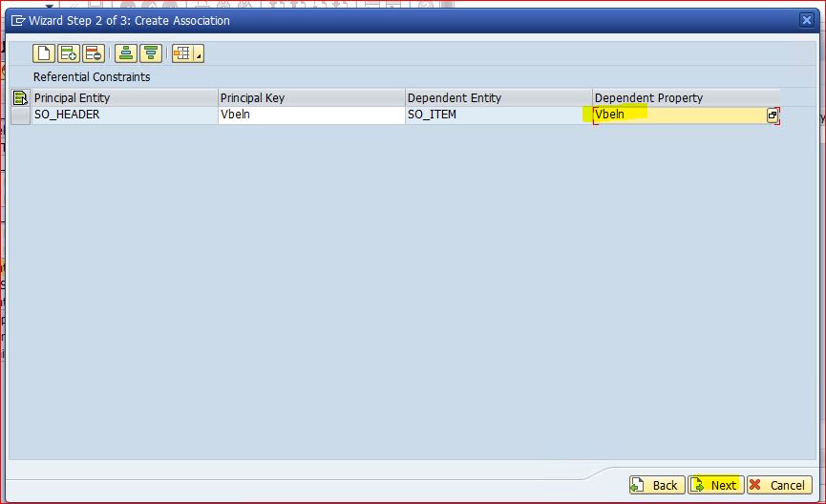Click the Create new row toolbar icon
826x504 pixels.
44,53
